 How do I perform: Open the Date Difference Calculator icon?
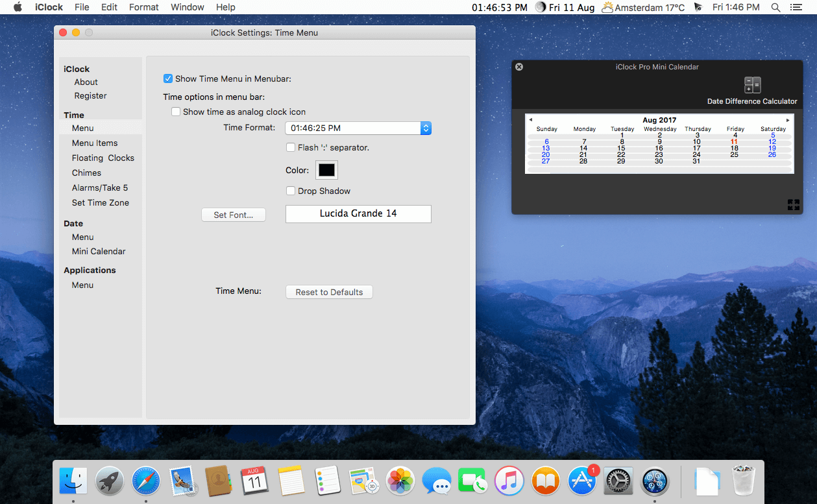pos(752,86)
